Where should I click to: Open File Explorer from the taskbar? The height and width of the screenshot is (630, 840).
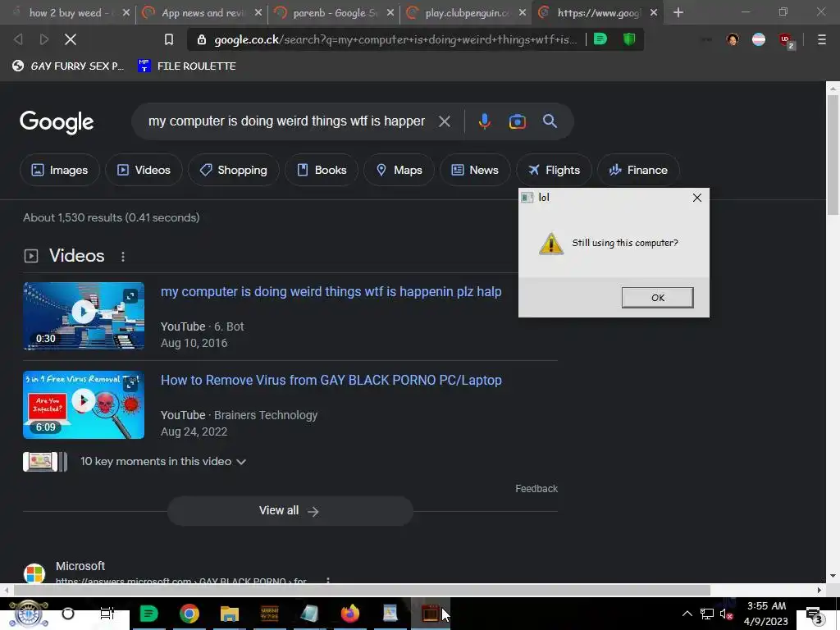pos(230,614)
